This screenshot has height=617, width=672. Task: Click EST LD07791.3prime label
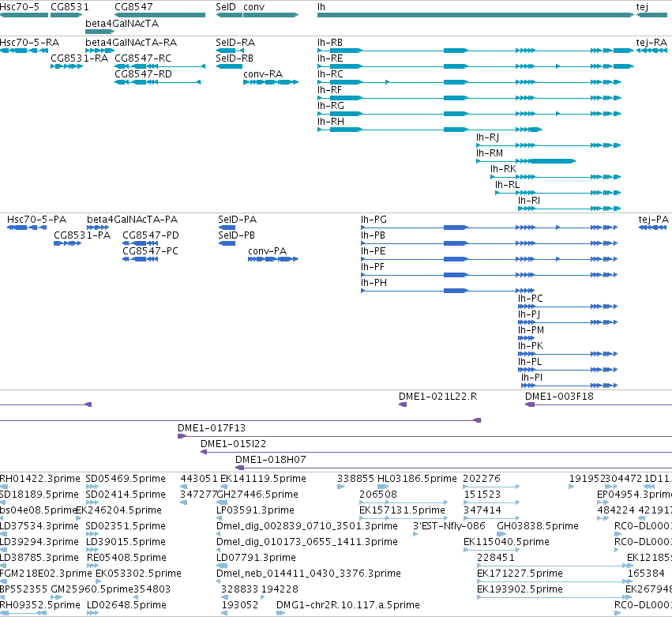point(256,558)
